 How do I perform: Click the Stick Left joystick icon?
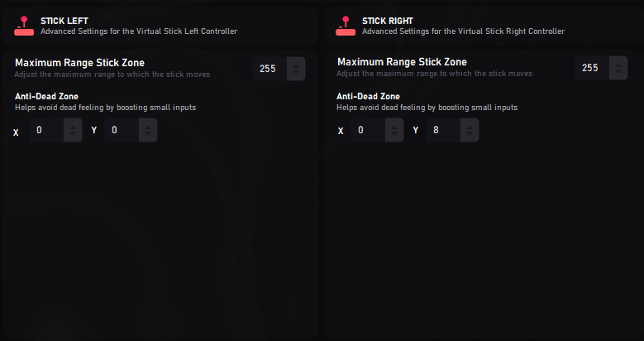(24, 25)
